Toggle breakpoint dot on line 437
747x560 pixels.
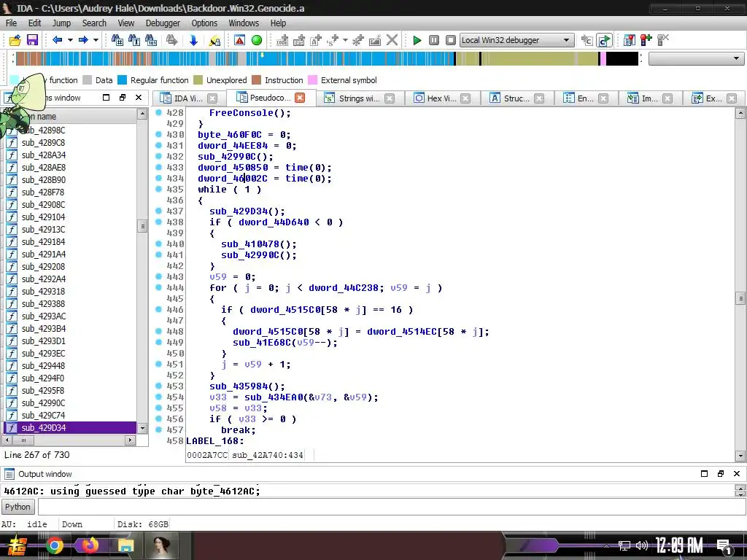pos(158,211)
